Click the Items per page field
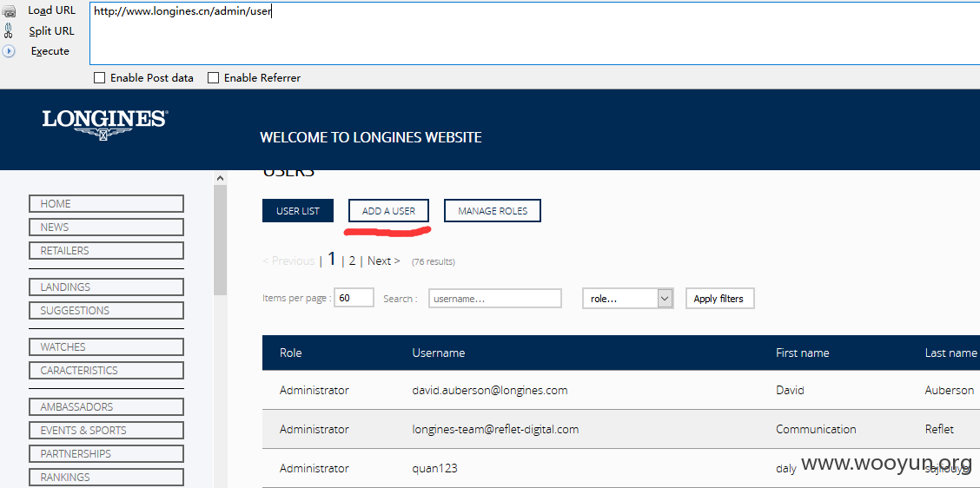The image size is (980, 488). coord(354,298)
